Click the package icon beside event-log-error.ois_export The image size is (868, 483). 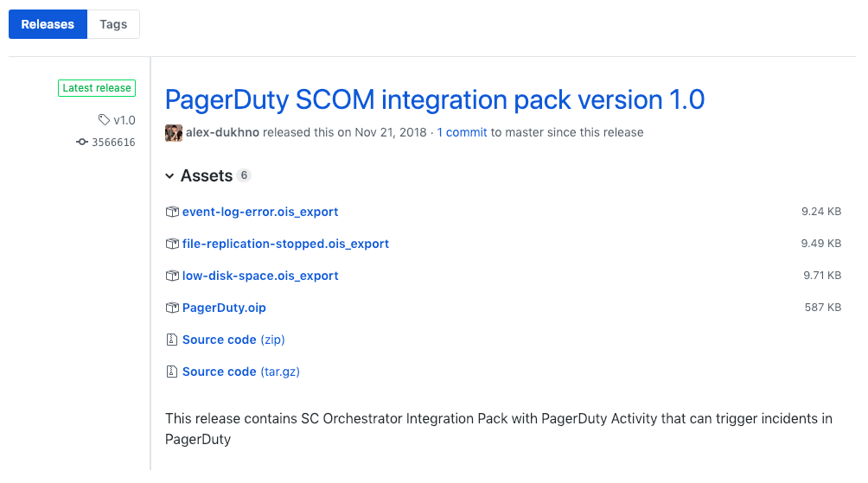click(x=172, y=212)
